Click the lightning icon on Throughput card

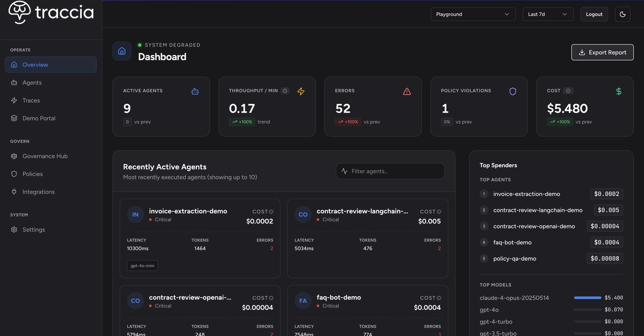click(301, 92)
